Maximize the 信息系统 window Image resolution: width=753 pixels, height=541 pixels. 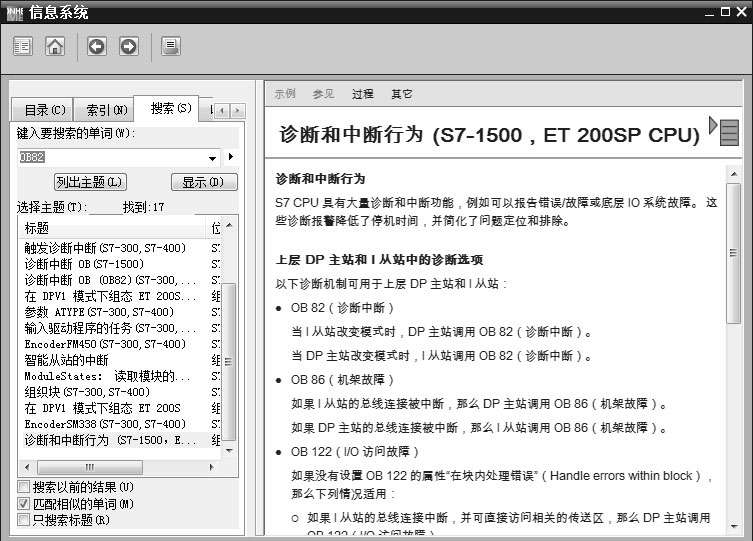(726, 12)
